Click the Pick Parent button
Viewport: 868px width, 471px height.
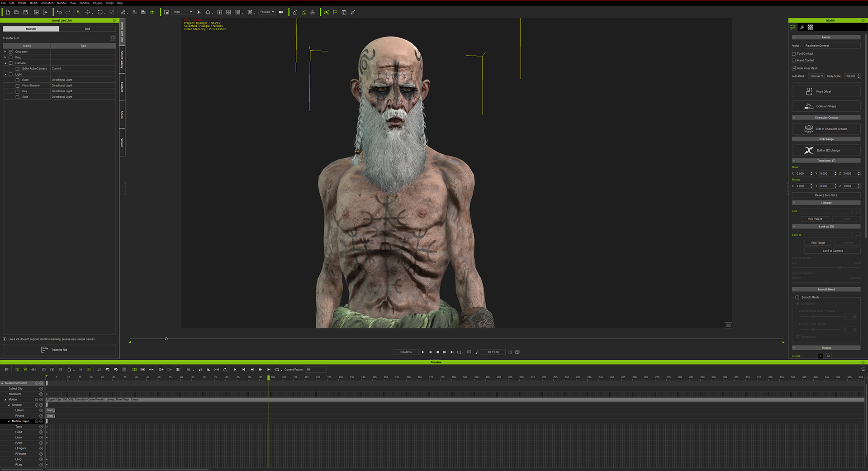tap(815, 219)
